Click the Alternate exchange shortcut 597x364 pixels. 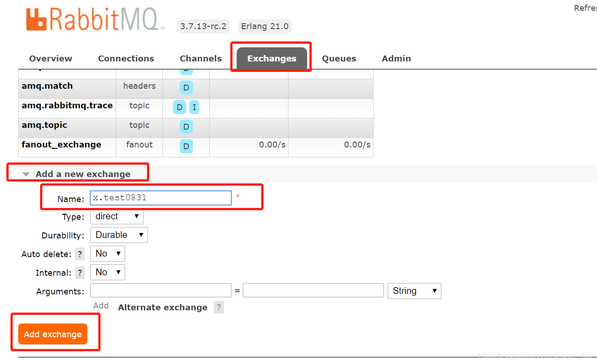click(x=162, y=308)
